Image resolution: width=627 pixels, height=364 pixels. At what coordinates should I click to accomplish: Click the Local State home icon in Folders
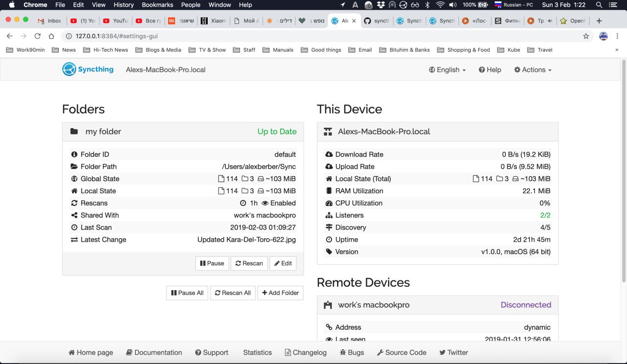click(x=74, y=191)
